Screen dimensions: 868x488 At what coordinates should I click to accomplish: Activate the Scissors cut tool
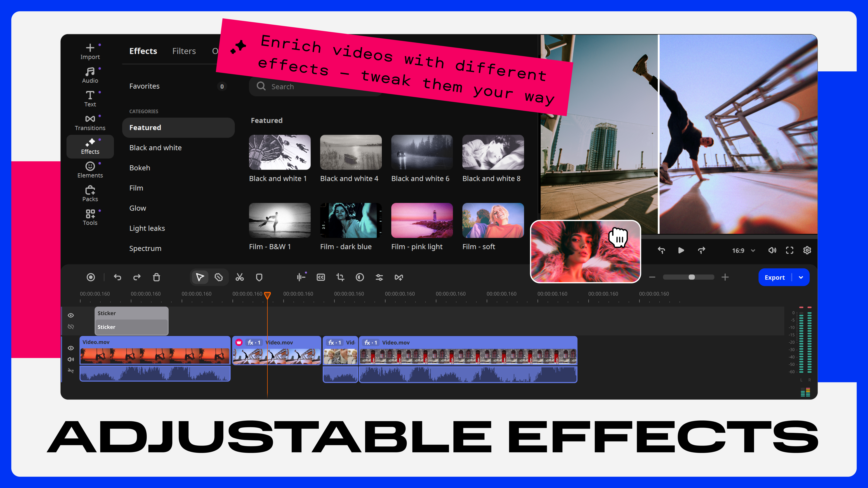coord(239,277)
